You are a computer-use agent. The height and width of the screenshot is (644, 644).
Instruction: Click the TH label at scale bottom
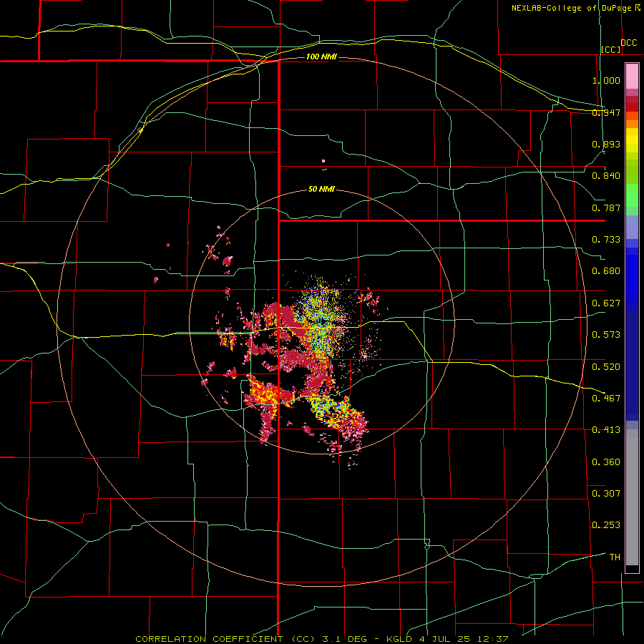point(615,557)
